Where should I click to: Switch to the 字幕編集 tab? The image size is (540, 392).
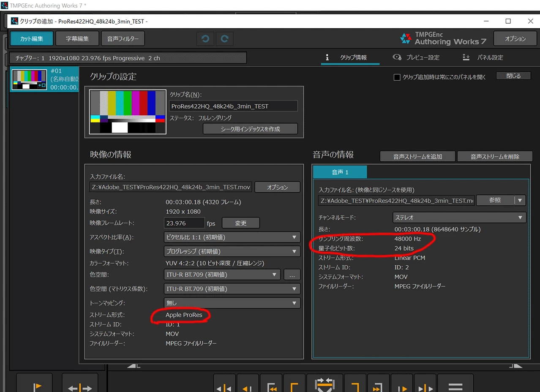click(77, 38)
